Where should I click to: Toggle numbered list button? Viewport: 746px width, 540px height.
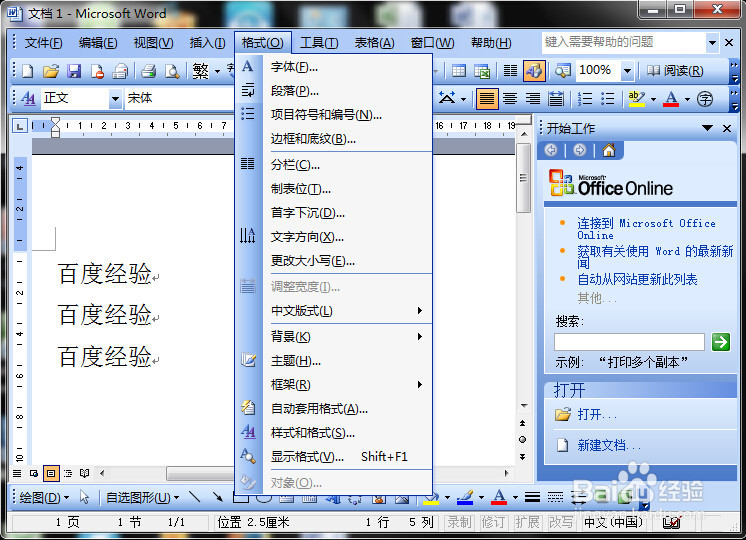click(585, 98)
